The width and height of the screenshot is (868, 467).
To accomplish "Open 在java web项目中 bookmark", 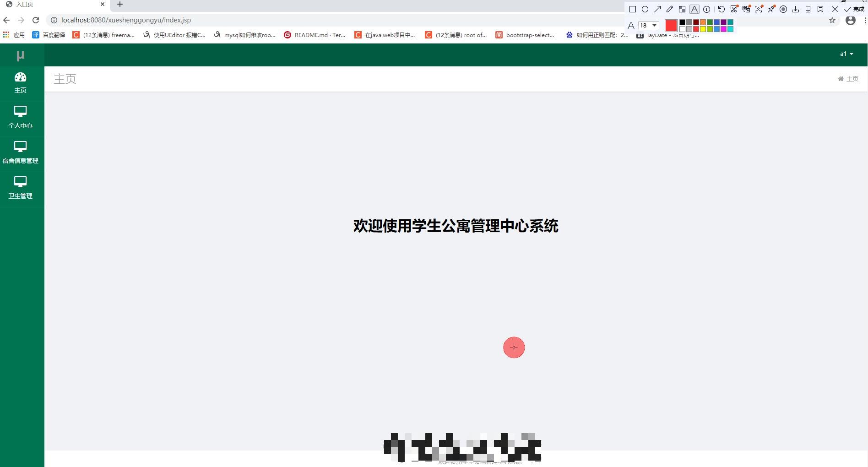I will [385, 35].
